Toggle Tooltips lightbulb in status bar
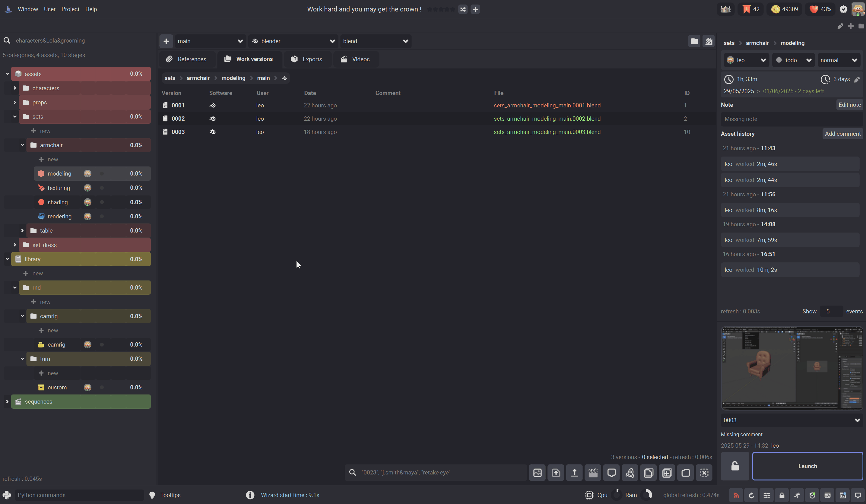The width and height of the screenshot is (866, 504). pyautogui.click(x=152, y=495)
